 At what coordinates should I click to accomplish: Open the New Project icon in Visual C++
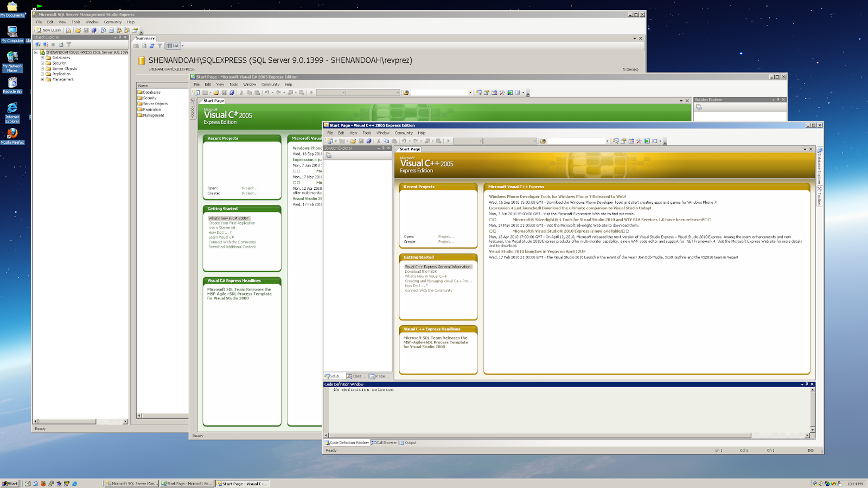tap(331, 141)
